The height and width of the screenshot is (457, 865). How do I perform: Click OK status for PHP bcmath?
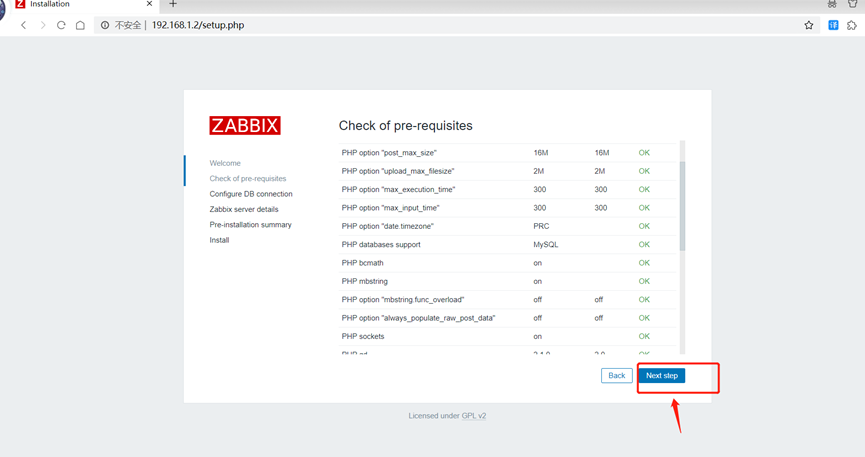644,263
